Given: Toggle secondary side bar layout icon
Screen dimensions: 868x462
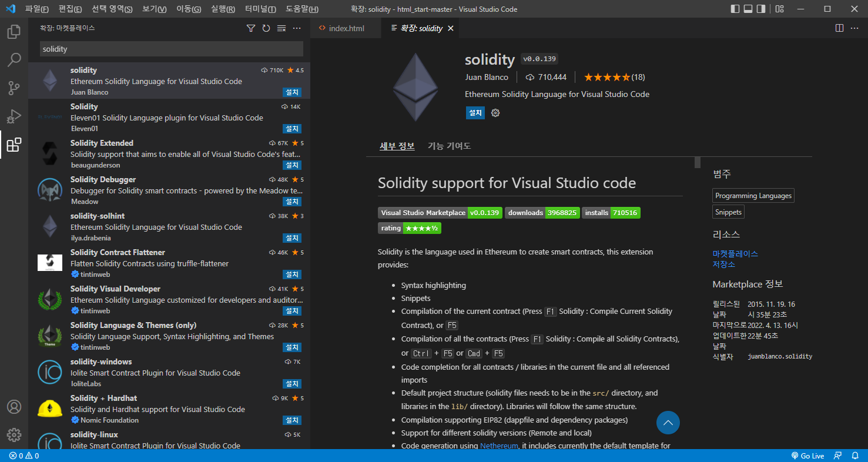Looking at the screenshot, I should tap(761, 9).
